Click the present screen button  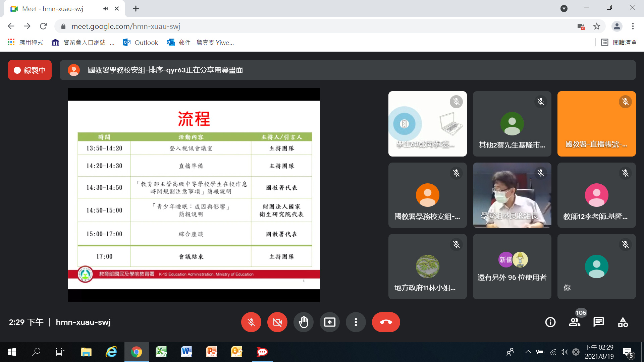point(329,322)
